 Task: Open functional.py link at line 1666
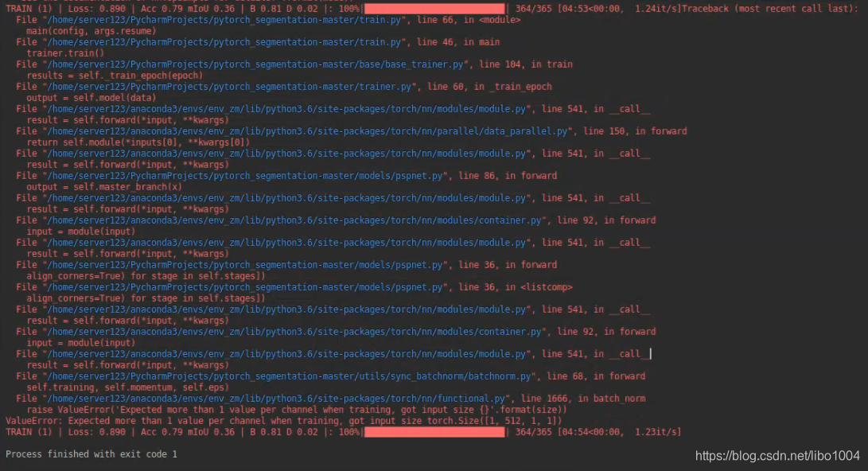277,399
